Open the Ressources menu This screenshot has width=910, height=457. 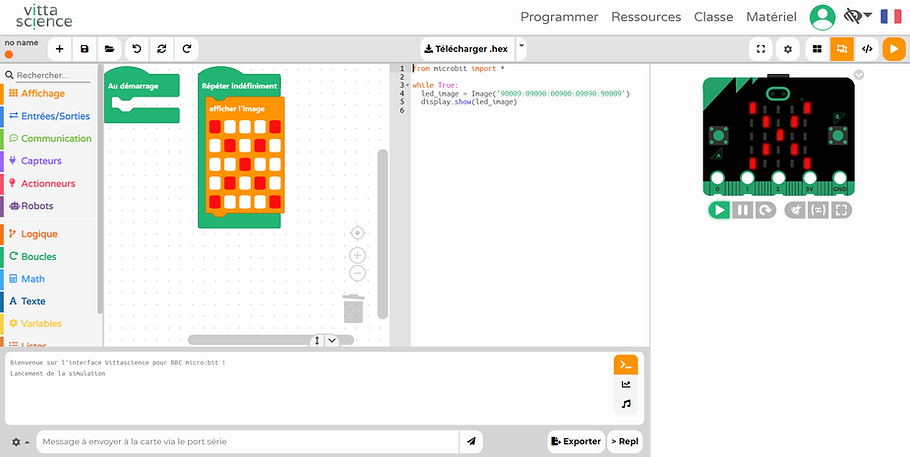646,17
